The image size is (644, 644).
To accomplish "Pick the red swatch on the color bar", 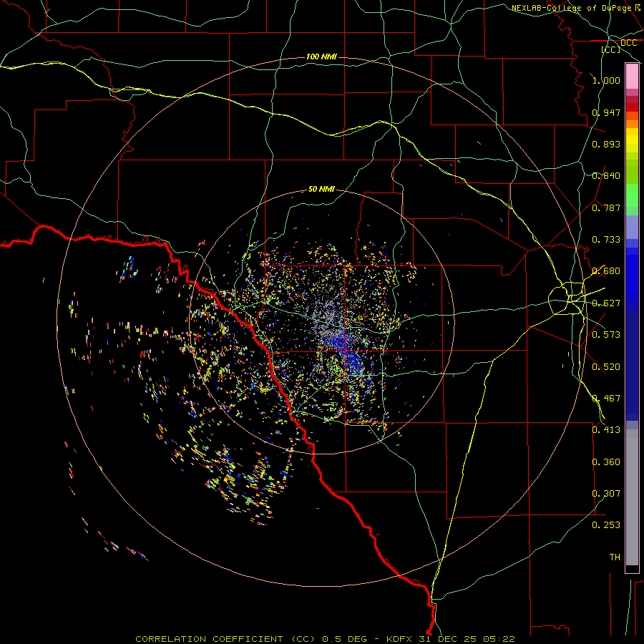I will tap(632, 107).
